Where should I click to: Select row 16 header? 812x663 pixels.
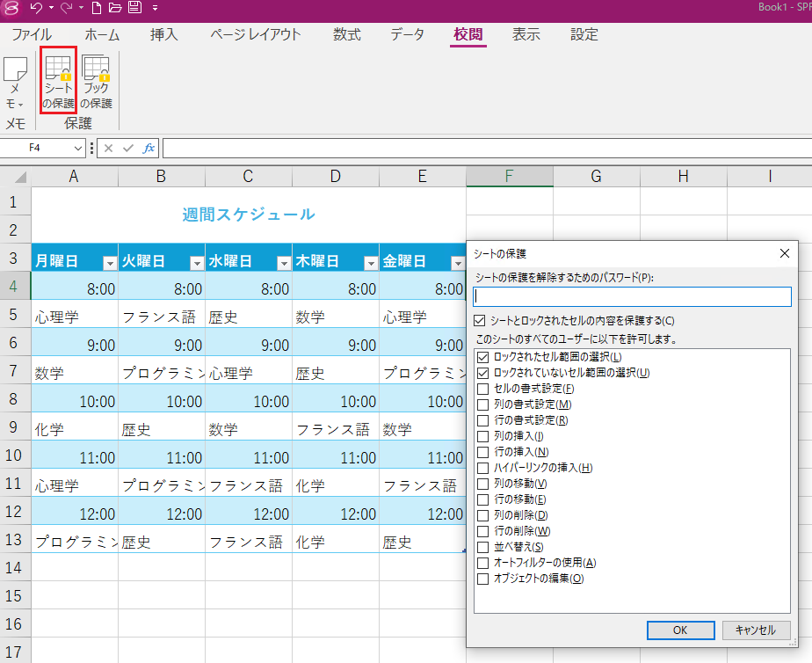(x=15, y=623)
